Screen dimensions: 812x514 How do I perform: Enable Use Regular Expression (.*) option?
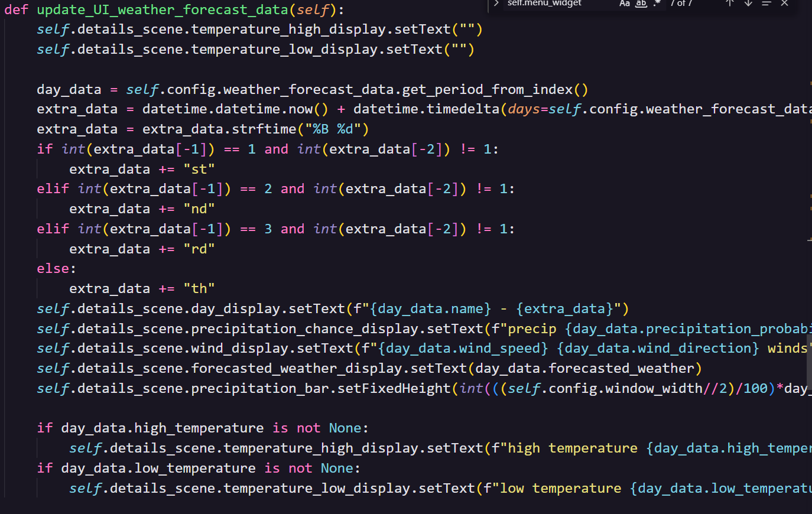pyautogui.click(x=657, y=4)
